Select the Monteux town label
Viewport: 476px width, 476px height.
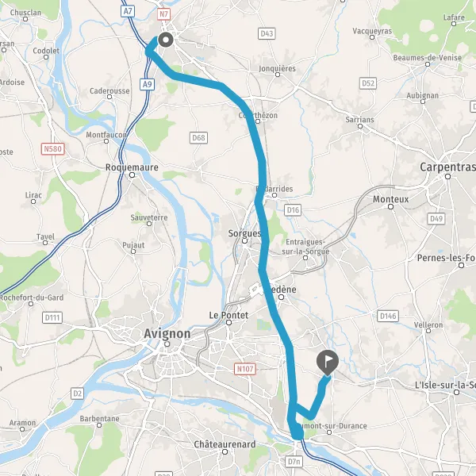point(390,199)
